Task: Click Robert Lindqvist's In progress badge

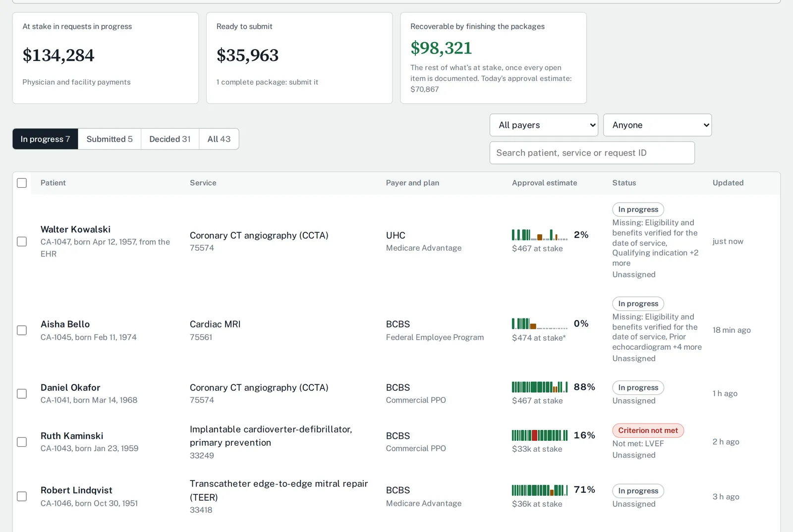Action: pos(638,491)
